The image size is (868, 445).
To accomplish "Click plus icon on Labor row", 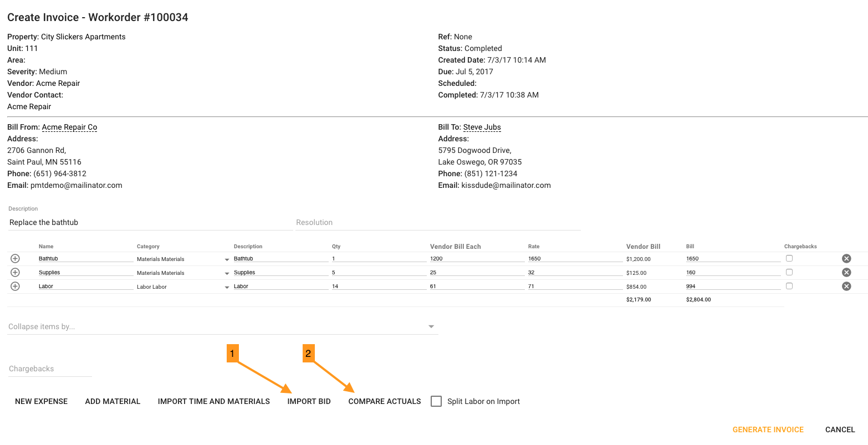I will click(x=15, y=287).
